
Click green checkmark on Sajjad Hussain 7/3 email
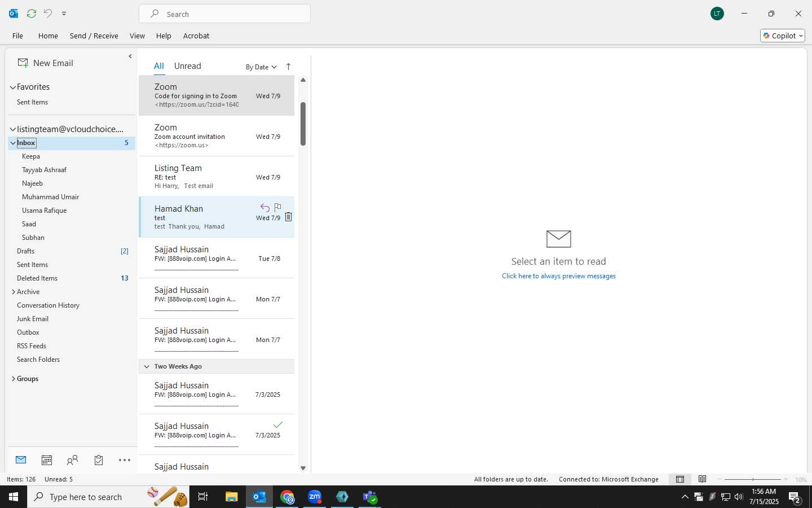click(277, 425)
